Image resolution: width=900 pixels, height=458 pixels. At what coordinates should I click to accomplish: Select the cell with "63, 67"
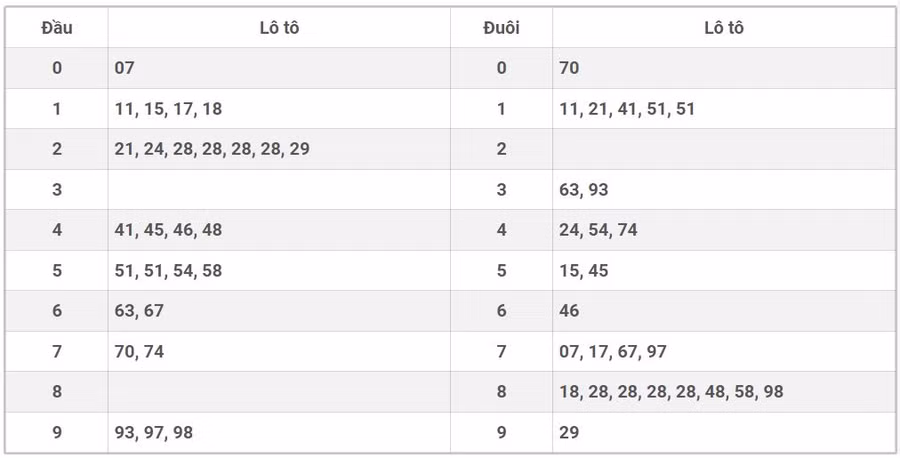[140, 311]
